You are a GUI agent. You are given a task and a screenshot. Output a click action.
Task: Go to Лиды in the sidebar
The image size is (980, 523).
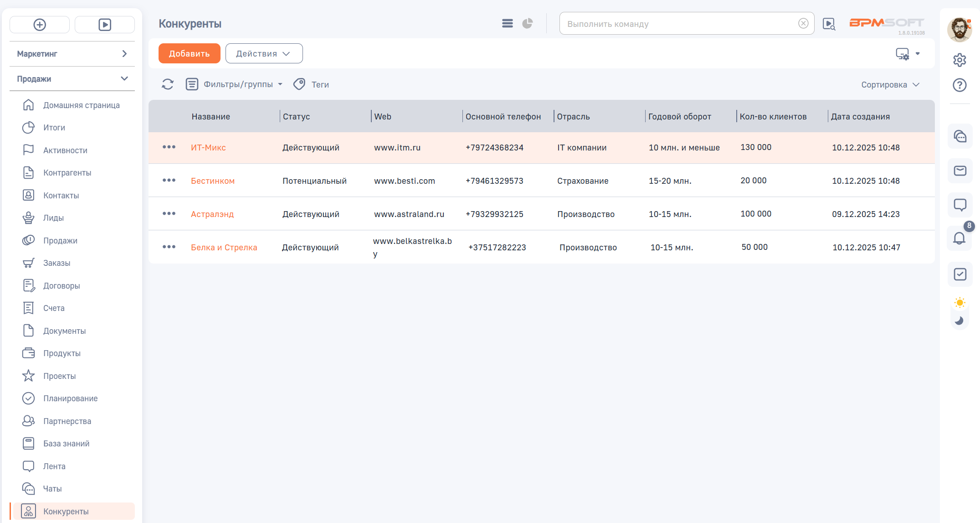point(53,218)
